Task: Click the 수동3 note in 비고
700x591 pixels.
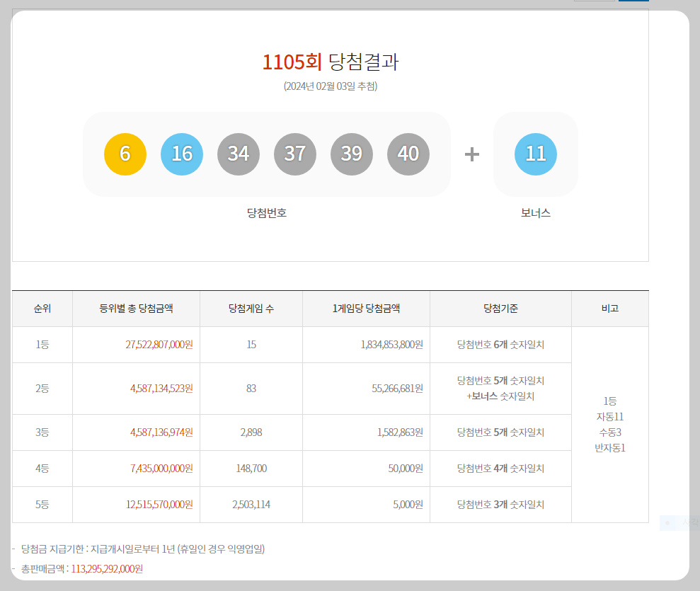Action: (x=610, y=432)
